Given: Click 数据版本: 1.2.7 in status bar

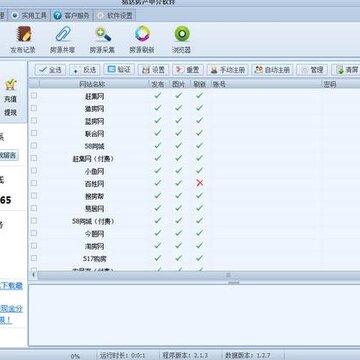Looking at the screenshot, I should coord(247,356).
